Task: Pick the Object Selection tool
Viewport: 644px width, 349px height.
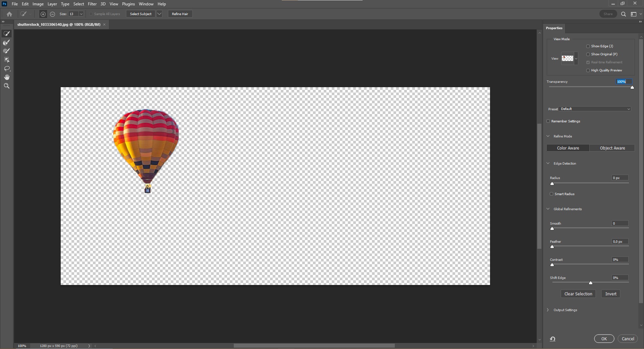Action: [x=7, y=60]
